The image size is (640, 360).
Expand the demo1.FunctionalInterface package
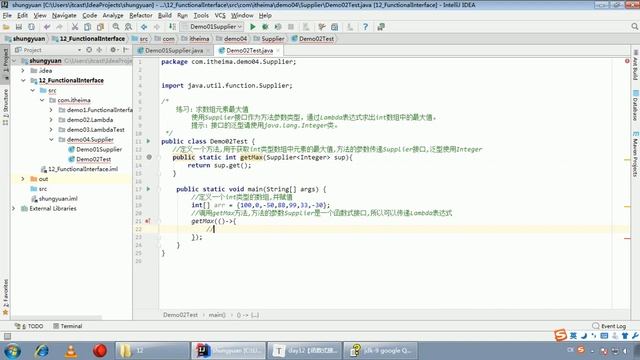click(51, 110)
